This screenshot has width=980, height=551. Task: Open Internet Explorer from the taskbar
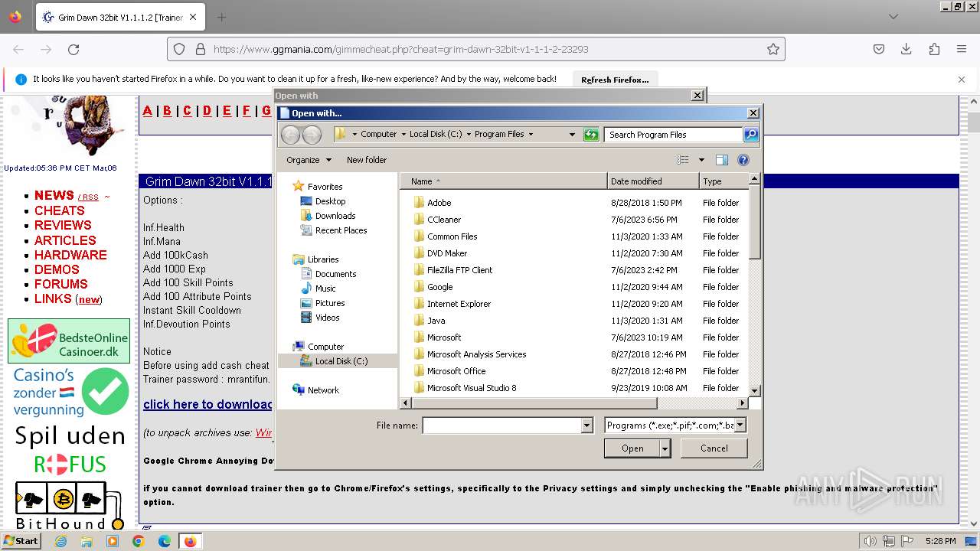click(x=60, y=541)
